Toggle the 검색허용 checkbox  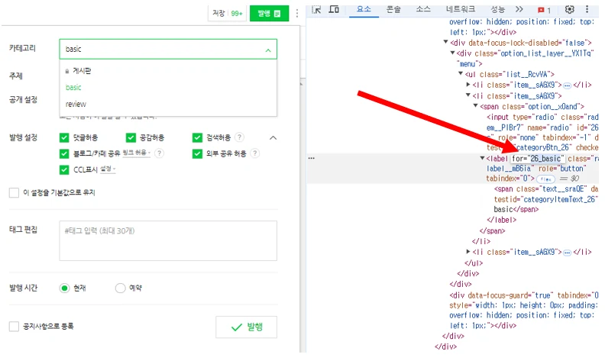197,137
